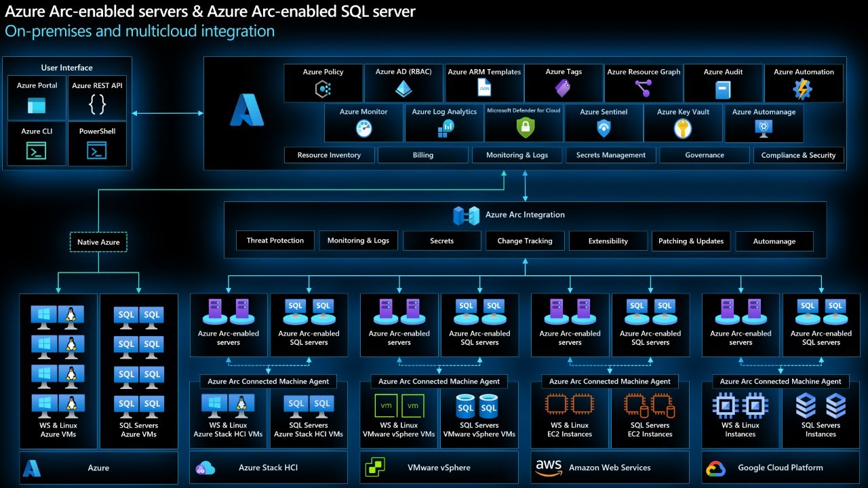Click the Extensibility box

coord(608,241)
